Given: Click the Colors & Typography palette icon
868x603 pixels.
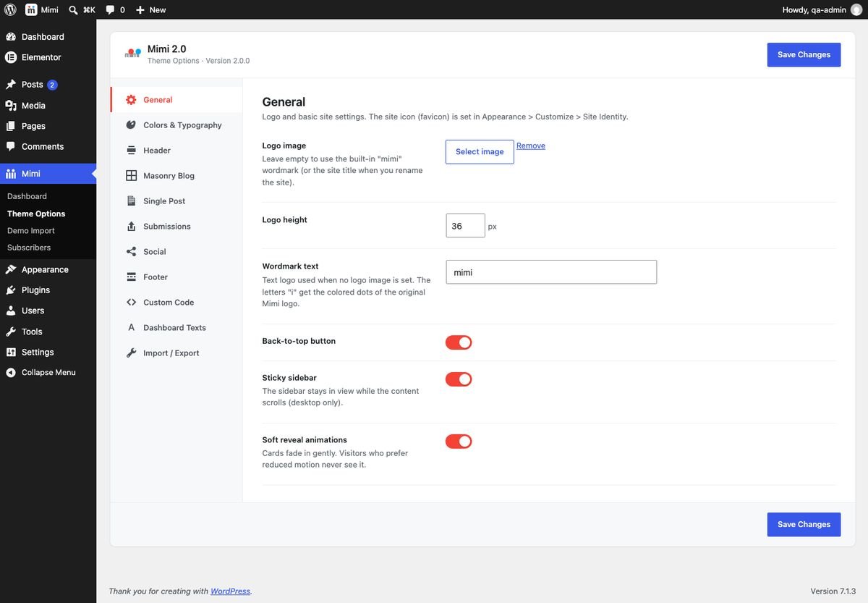Looking at the screenshot, I should tap(131, 125).
